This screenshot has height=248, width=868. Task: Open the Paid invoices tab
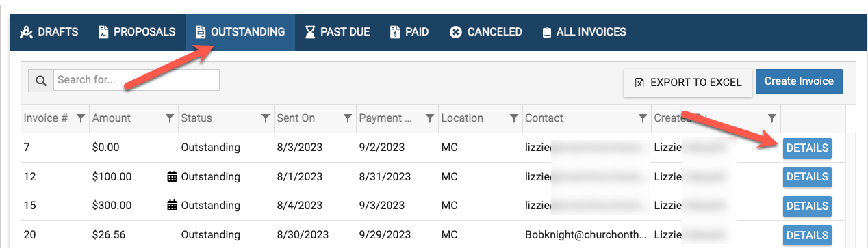click(409, 32)
